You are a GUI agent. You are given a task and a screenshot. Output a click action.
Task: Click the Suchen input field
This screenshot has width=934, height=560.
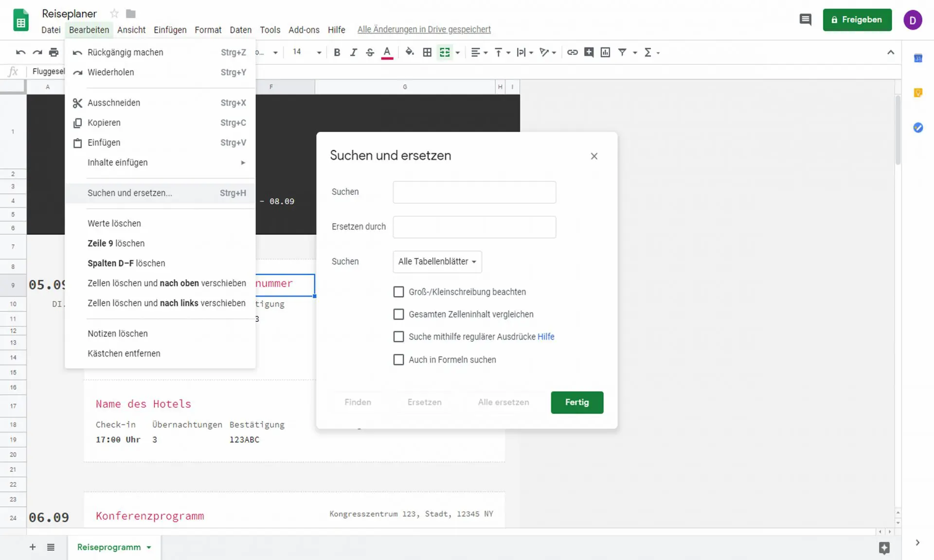pyautogui.click(x=474, y=192)
